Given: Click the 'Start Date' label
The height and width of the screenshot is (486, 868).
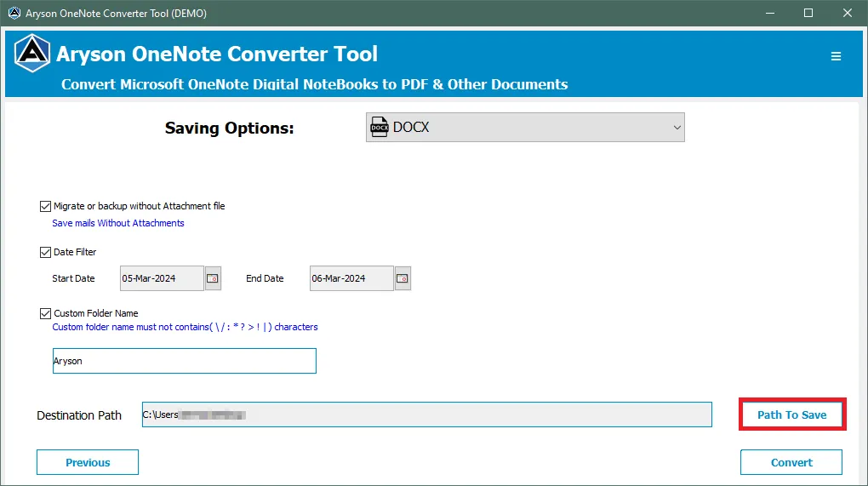Looking at the screenshot, I should click(73, 278).
